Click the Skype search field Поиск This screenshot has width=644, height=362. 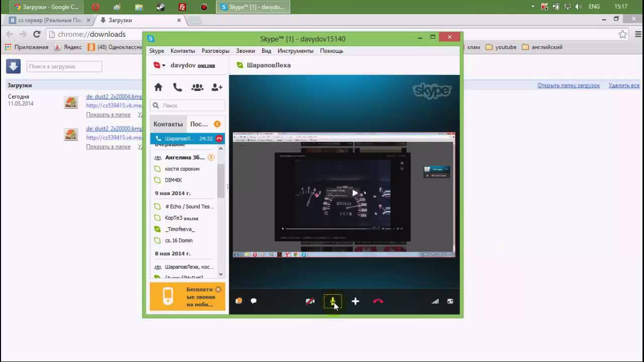point(188,106)
